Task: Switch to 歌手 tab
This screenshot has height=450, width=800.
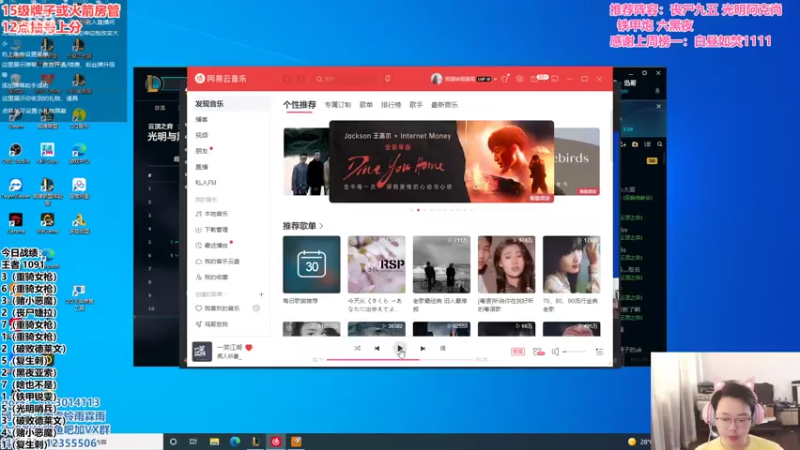Action: tap(416, 105)
